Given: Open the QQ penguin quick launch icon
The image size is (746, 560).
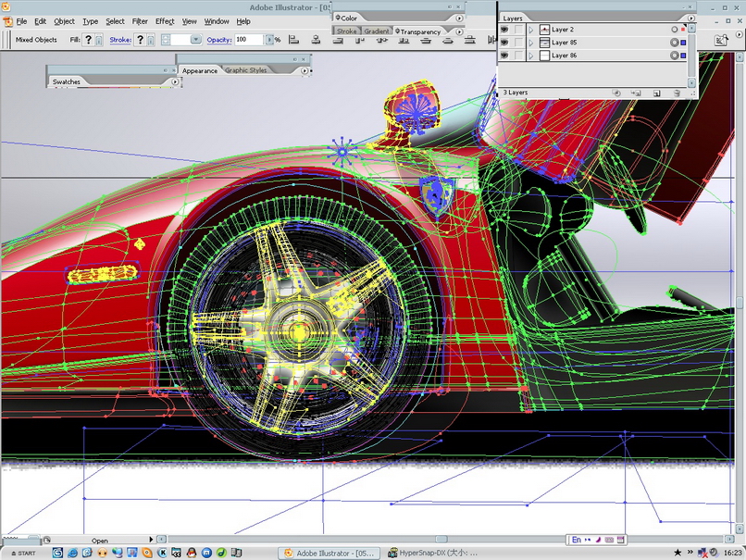Looking at the screenshot, I should 192,553.
